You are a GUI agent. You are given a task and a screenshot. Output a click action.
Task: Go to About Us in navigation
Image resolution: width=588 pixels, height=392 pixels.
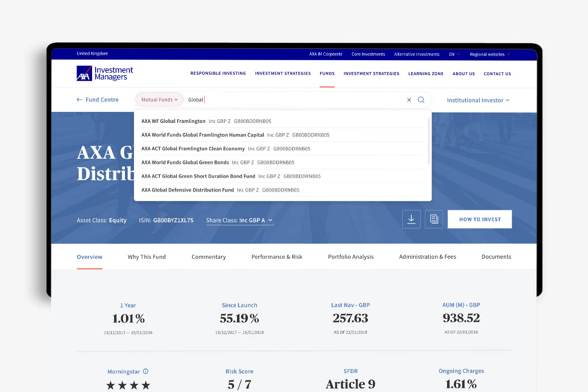pos(464,74)
